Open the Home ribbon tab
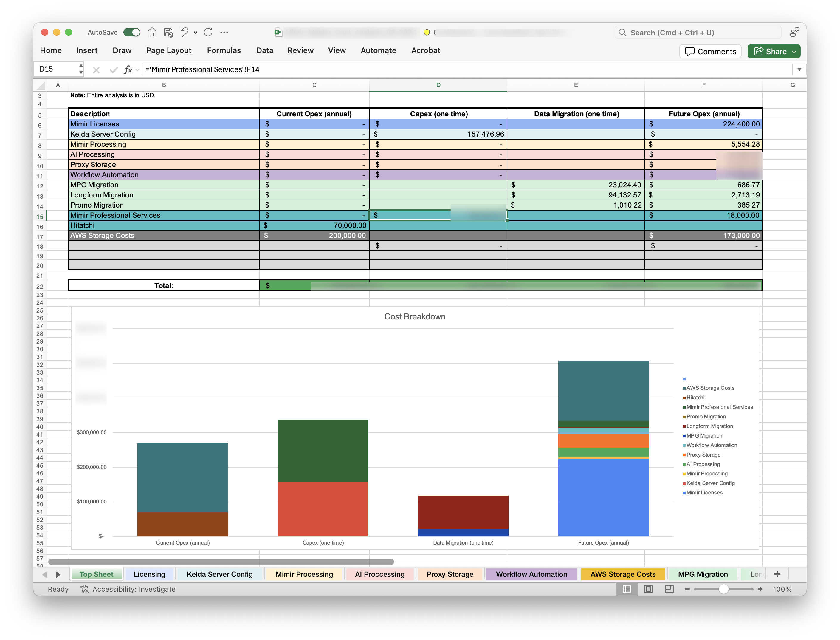840x640 pixels. coord(51,50)
